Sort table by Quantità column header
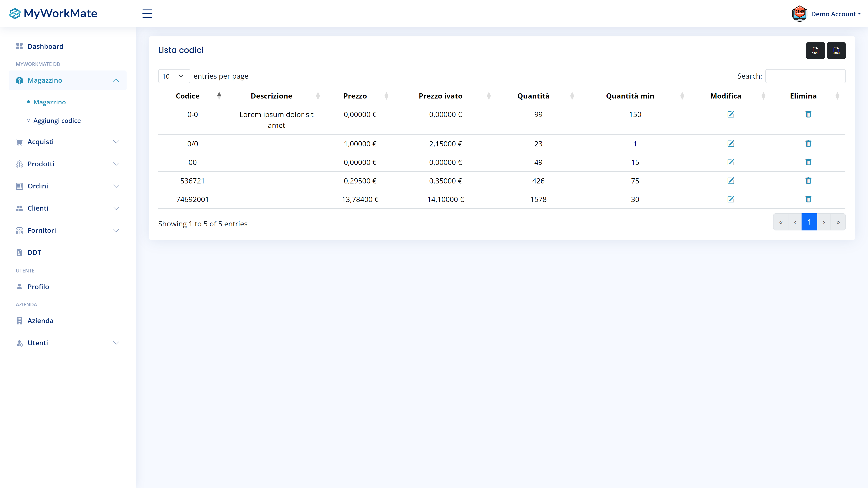The image size is (868, 488). [533, 96]
